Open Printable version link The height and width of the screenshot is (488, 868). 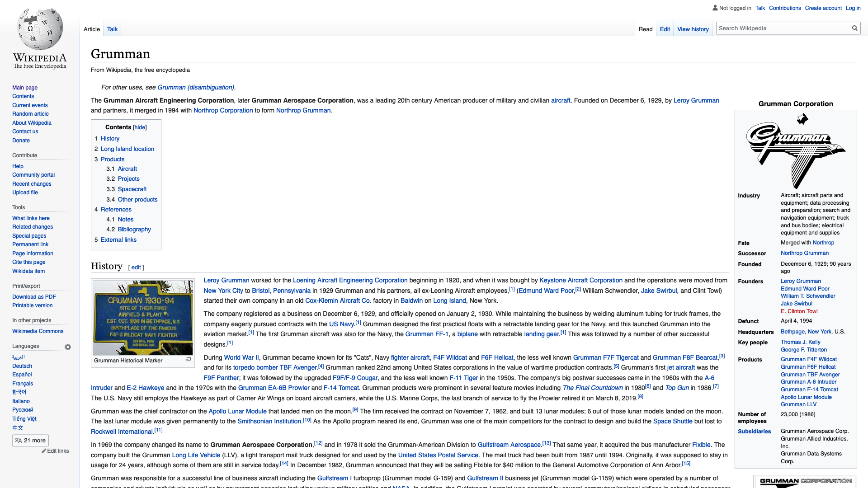point(32,305)
